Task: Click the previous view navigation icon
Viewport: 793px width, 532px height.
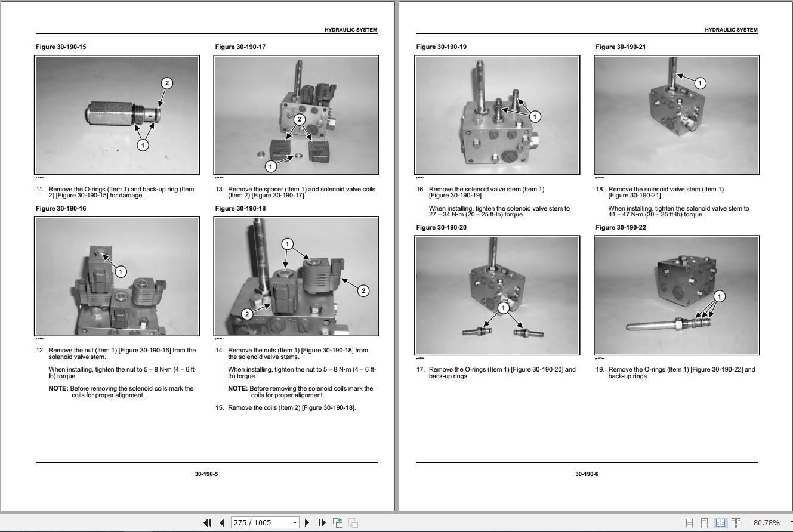Action: [x=338, y=522]
